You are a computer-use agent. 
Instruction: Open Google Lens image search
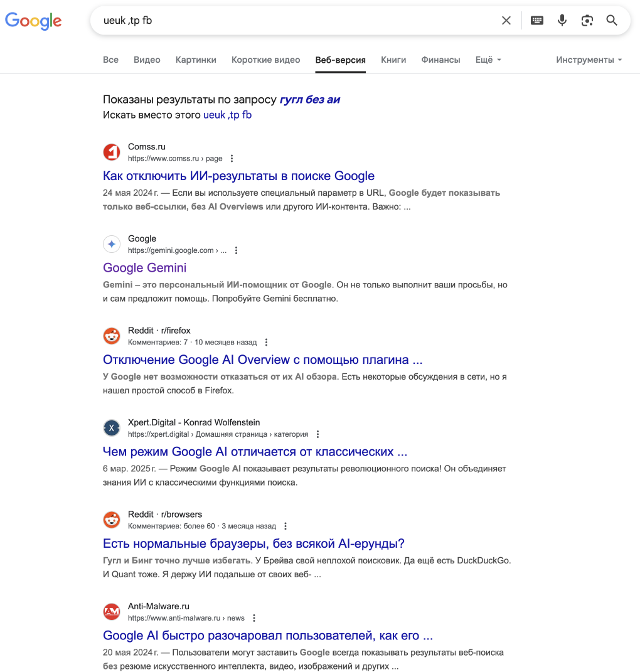[x=587, y=21]
